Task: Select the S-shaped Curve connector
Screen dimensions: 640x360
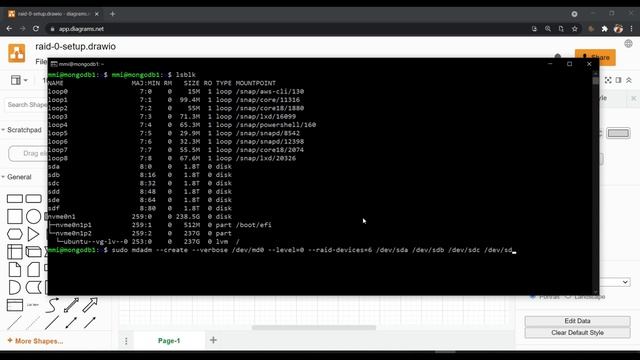Action: pos(52,305)
